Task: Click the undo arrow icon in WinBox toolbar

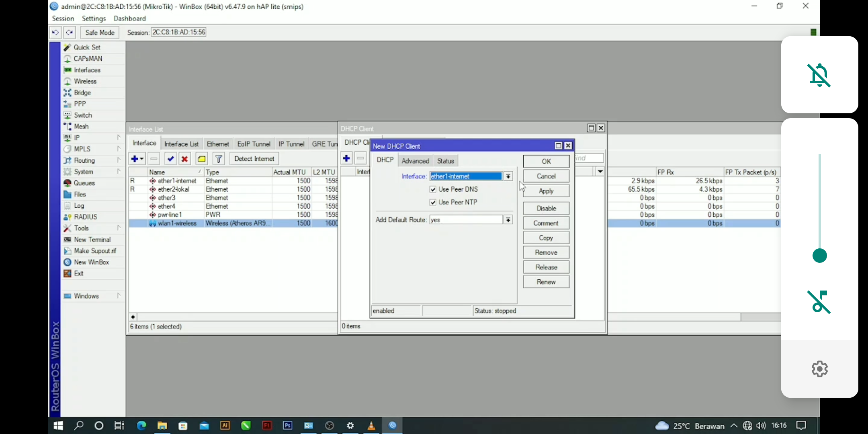Action: pyautogui.click(x=55, y=33)
